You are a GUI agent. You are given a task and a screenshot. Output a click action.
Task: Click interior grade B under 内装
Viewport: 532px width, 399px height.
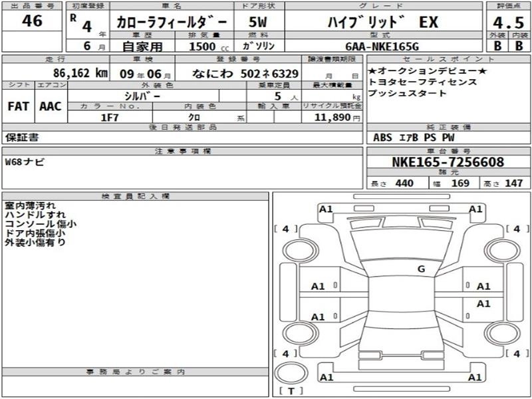(x=519, y=46)
